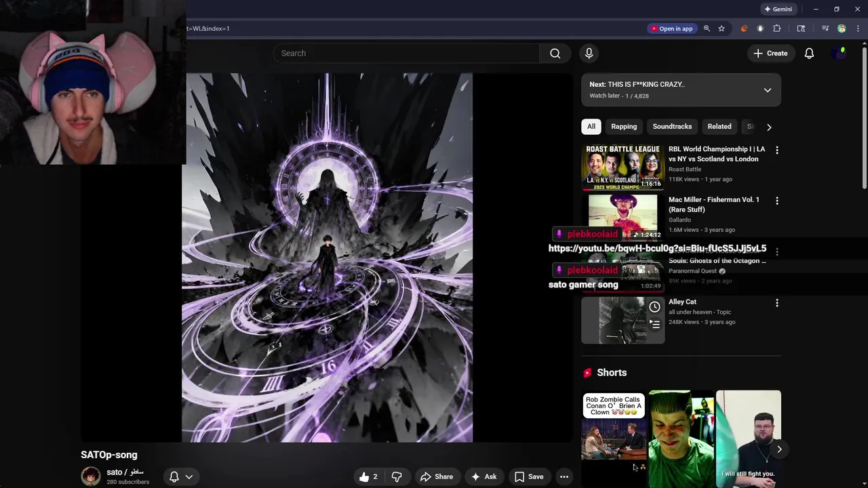Screen dimensions: 868x488
Task: Open options menu for Mac Miller video
Action: 777,201
